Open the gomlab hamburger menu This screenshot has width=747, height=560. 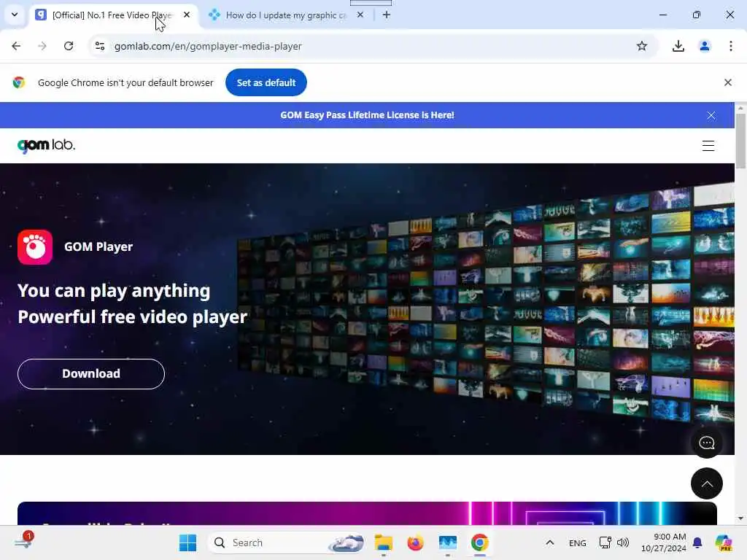pyautogui.click(x=708, y=146)
